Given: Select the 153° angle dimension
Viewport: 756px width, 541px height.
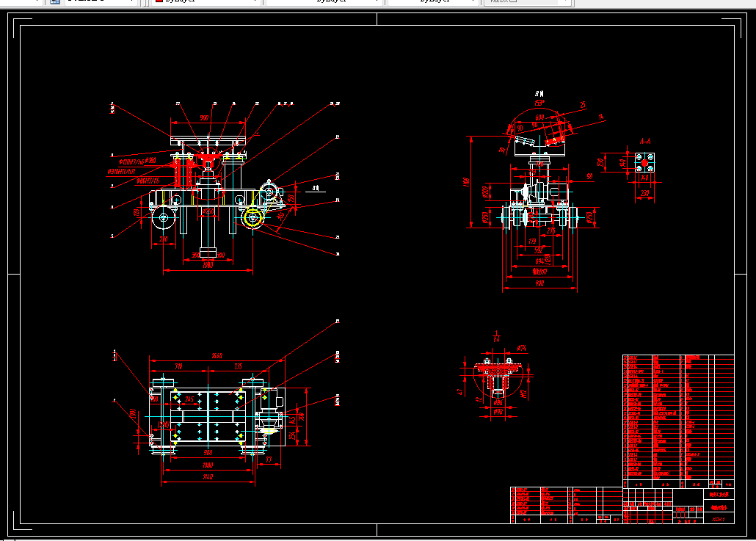Looking at the screenshot, I should click(x=539, y=103).
